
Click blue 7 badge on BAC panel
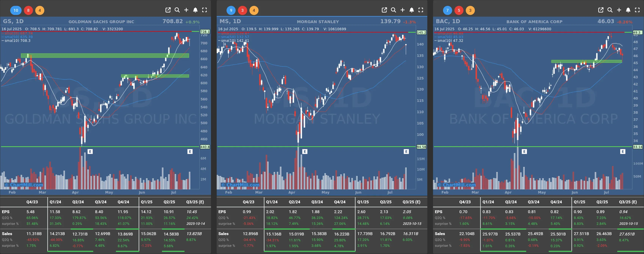[448, 10]
